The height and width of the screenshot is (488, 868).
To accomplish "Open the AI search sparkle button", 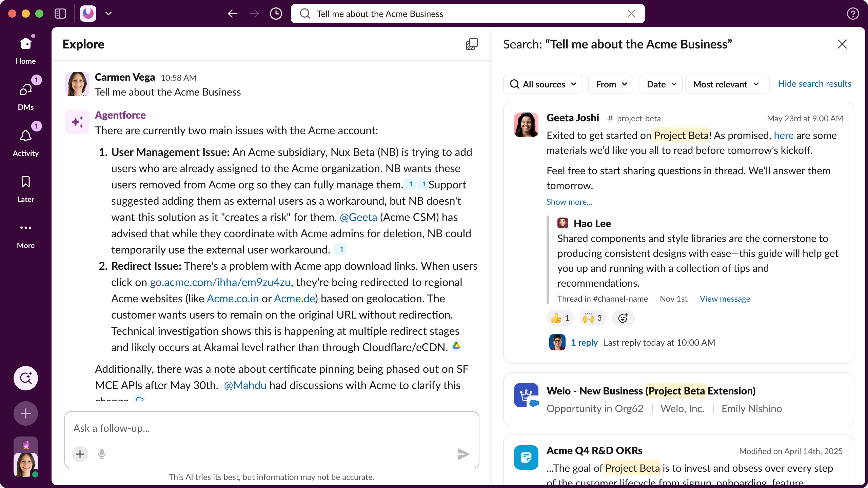I will (26, 378).
